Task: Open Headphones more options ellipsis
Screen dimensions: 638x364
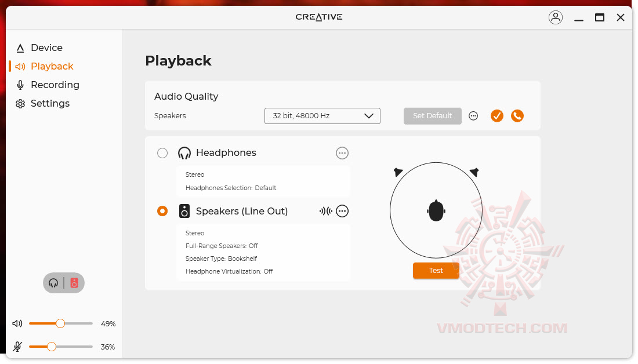Action: (342, 154)
